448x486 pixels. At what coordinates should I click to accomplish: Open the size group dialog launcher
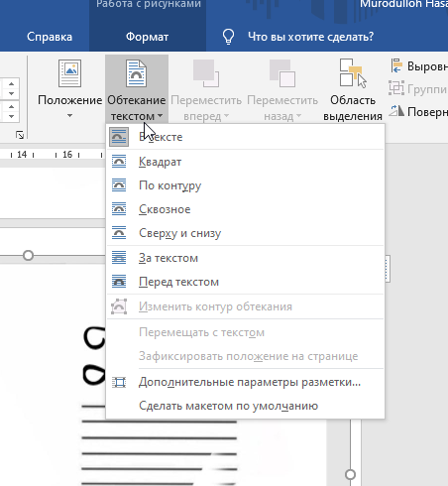pos(20,135)
